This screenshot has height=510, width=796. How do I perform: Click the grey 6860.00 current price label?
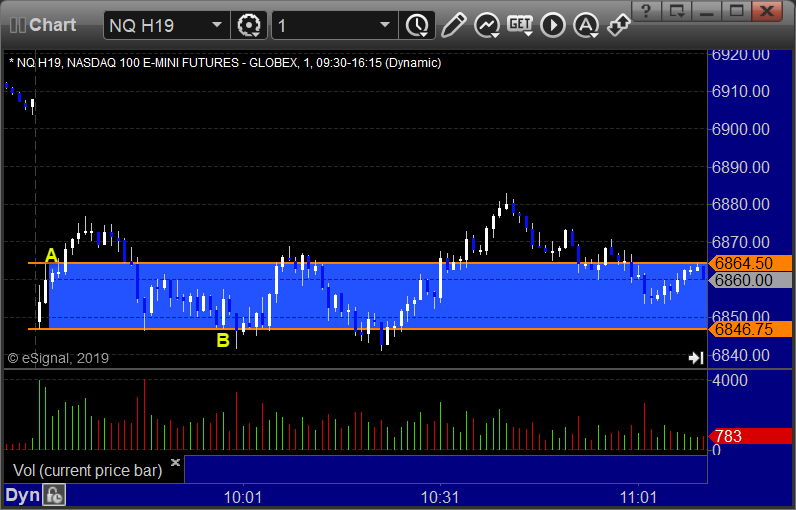click(x=751, y=280)
